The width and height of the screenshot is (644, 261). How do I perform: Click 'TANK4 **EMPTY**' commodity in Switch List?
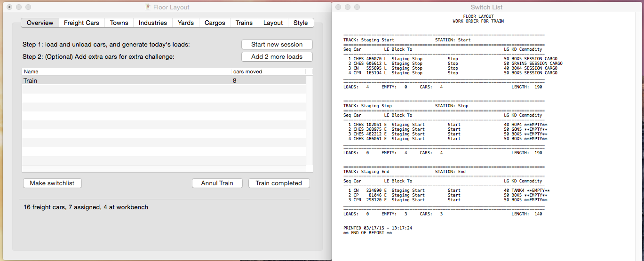[531, 190]
